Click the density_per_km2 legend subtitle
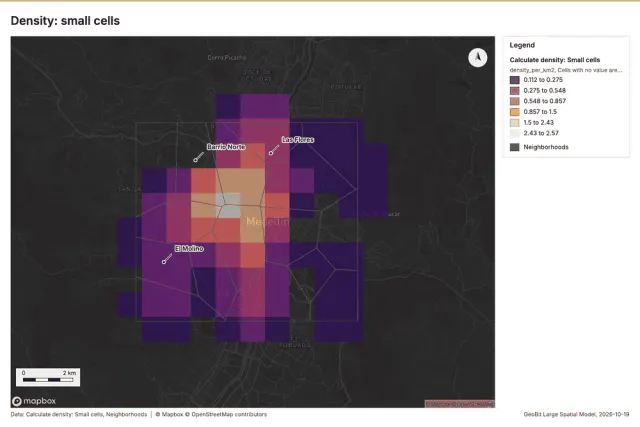The image size is (640, 427). 566,70
